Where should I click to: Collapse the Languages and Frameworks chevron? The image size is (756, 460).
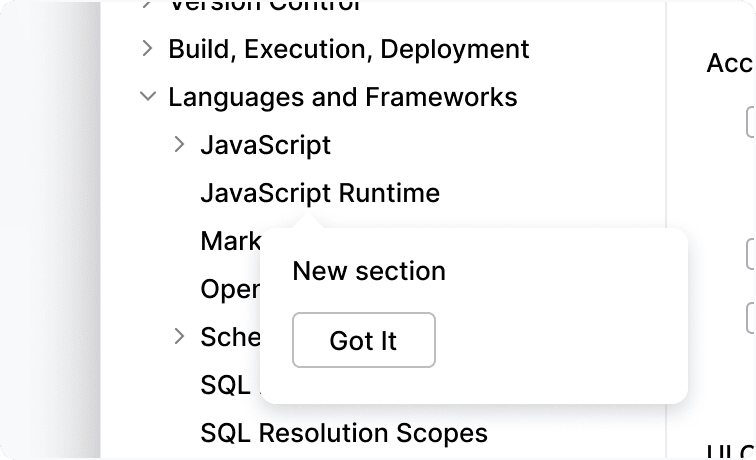click(147, 97)
